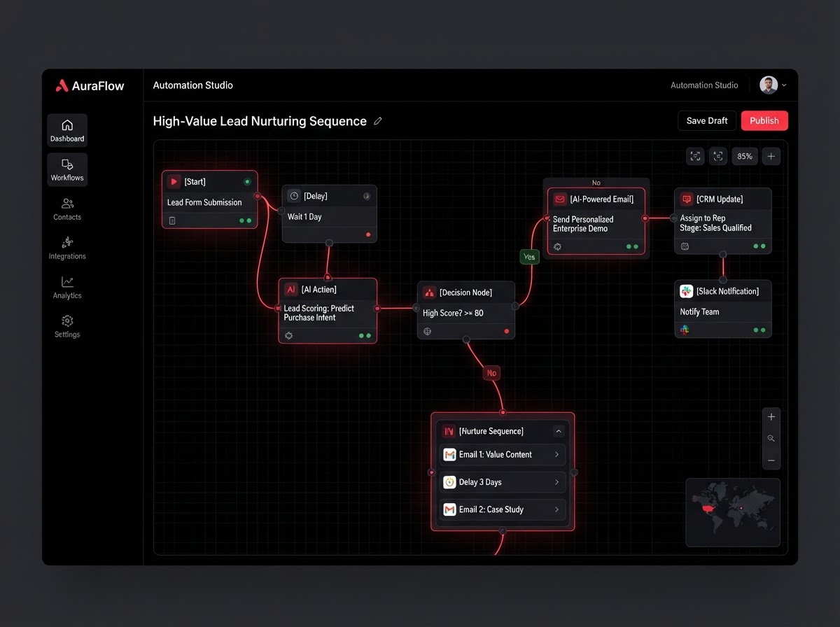Click the red No branch label
The image size is (840, 627).
491,373
